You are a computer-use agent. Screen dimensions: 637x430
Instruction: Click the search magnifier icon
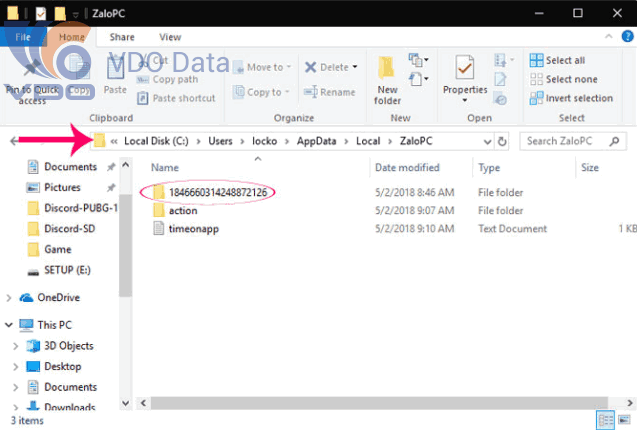[615, 141]
